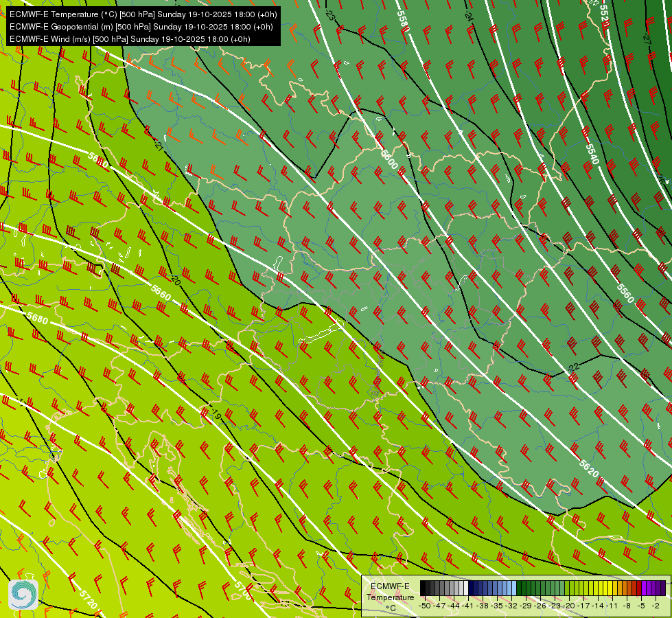
Task: Click the -22 isotherm label on the map
Action: [573, 367]
